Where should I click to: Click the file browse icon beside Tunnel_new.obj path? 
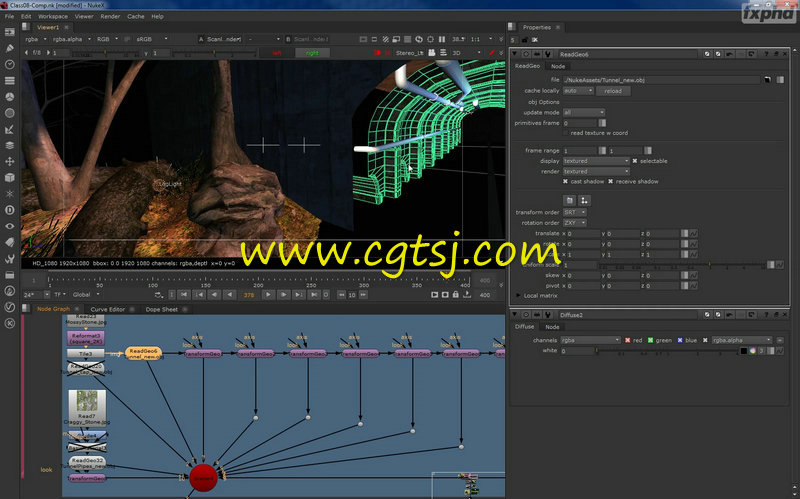click(x=767, y=80)
